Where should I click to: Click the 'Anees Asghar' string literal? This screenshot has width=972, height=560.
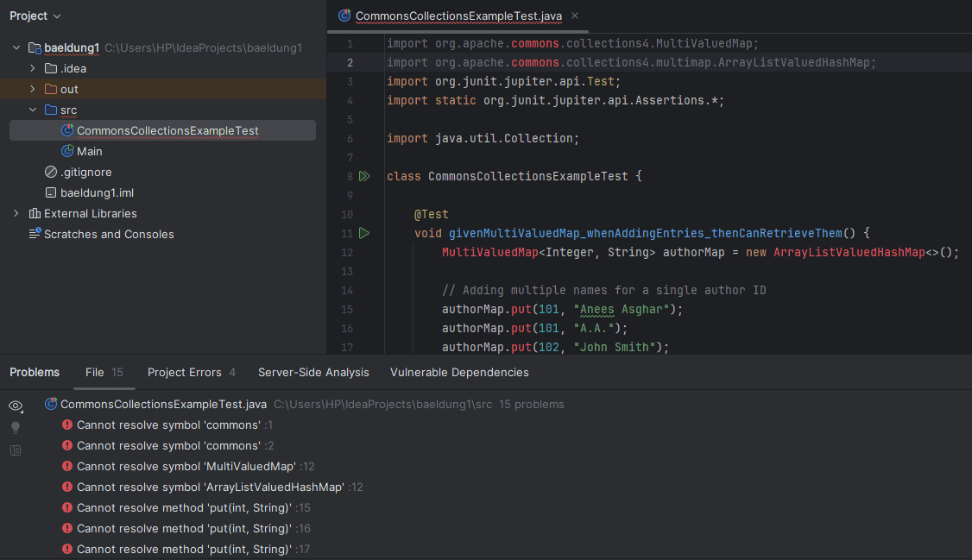[622, 310]
